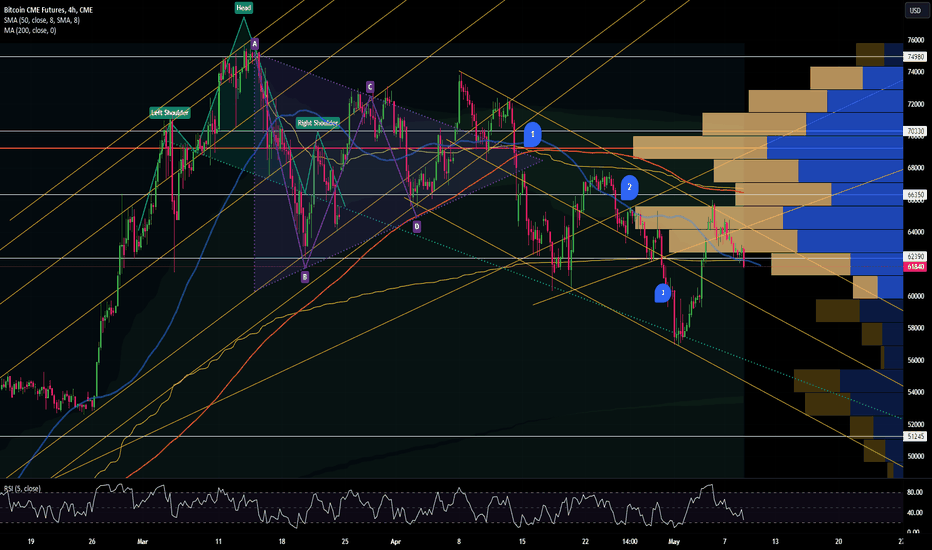The width and height of the screenshot is (932, 550).
Task: Click 76000 on the price axis
Action: (x=915, y=40)
